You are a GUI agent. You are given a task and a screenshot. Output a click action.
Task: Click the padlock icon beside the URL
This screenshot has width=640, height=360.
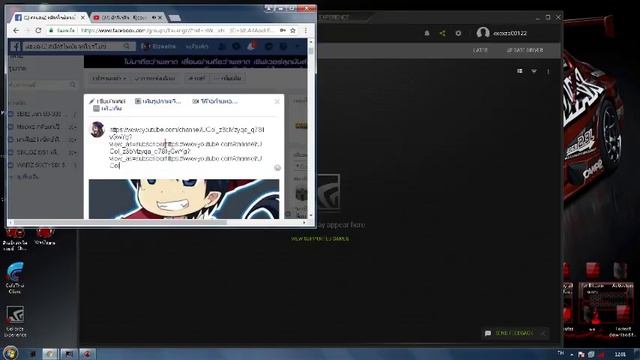pyautogui.click(x=51, y=31)
